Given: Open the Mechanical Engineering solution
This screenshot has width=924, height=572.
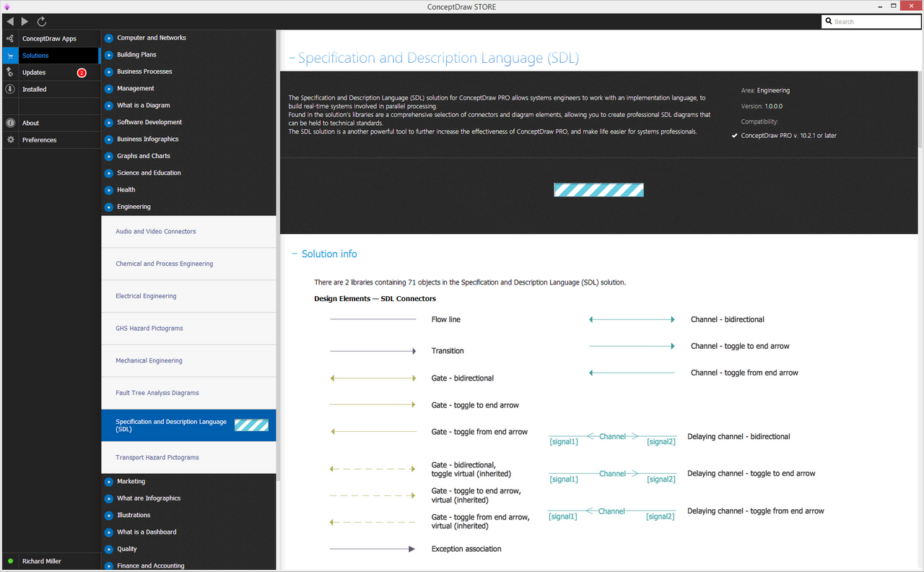Looking at the screenshot, I should [x=189, y=361].
